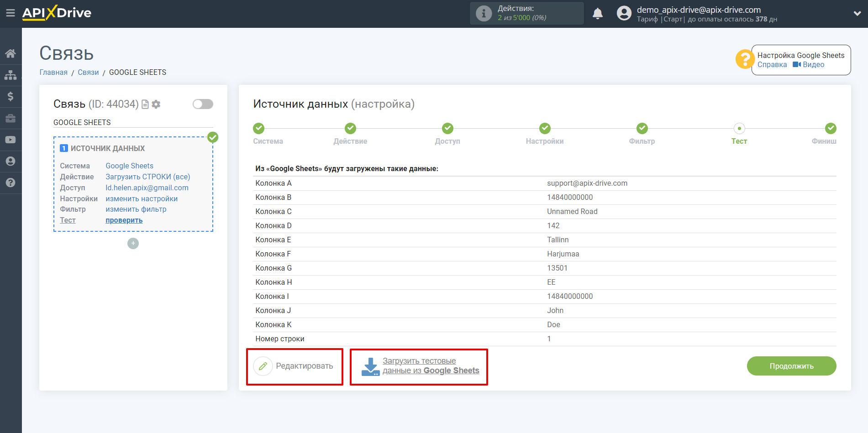
Task: Click the Продолжить button
Action: 791,366
